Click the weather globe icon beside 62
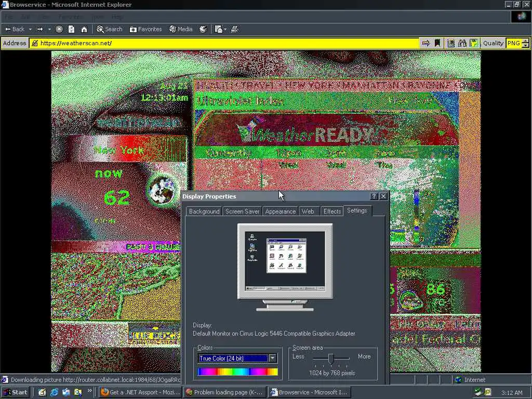Image resolution: width=532 pixels, height=399 pixels. click(x=162, y=190)
